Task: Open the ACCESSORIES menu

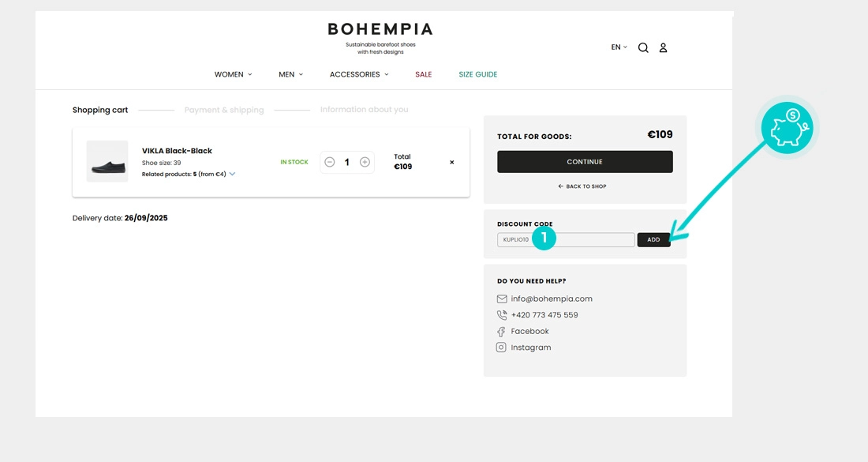Action: point(359,74)
